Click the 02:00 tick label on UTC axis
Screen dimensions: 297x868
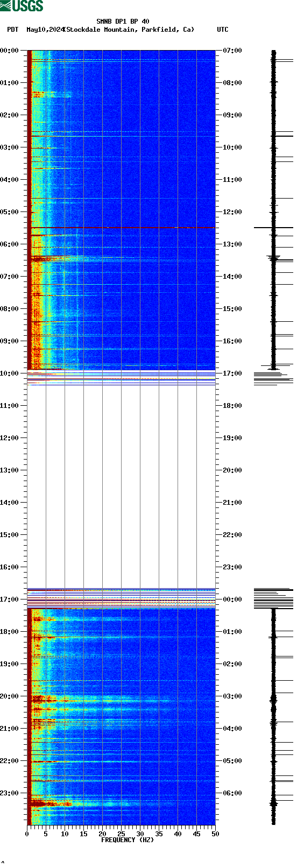[x=232, y=664]
